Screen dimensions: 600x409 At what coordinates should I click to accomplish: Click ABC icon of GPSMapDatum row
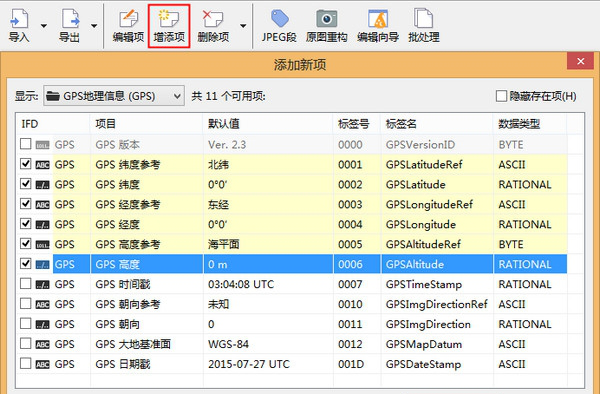[42, 344]
